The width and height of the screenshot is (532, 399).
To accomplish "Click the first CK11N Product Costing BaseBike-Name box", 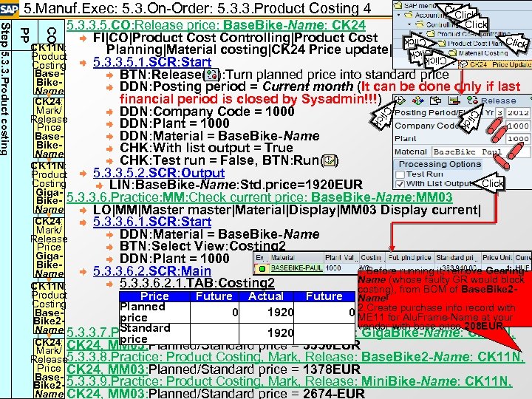I will [50, 69].
